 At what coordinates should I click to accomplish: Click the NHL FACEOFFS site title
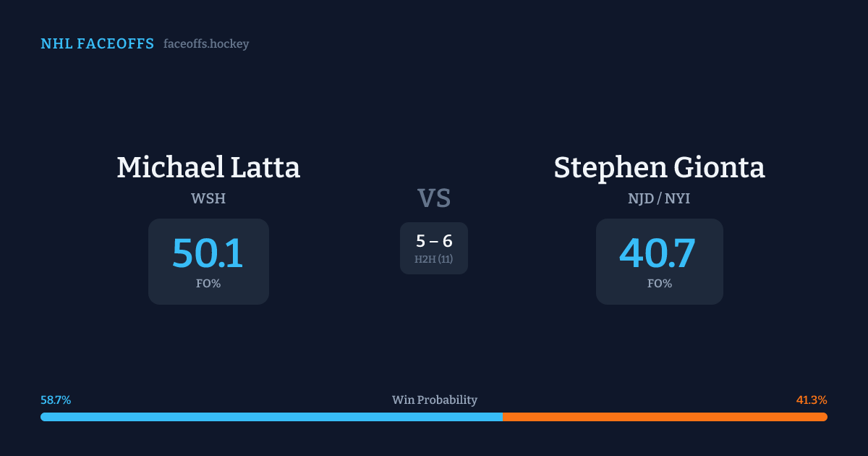point(97,44)
